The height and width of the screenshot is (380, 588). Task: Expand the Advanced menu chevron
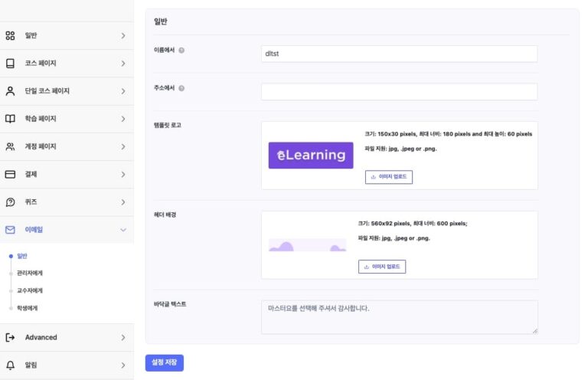[x=122, y=337]
